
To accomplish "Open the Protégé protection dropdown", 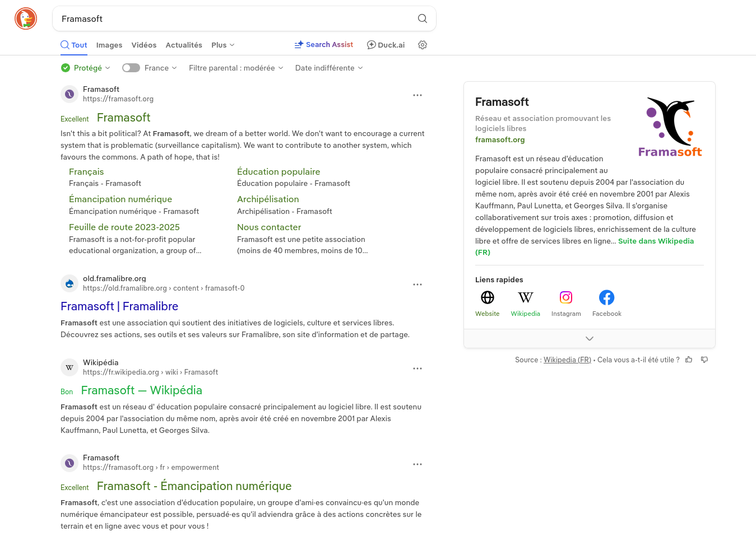I will tap(86, 68).
